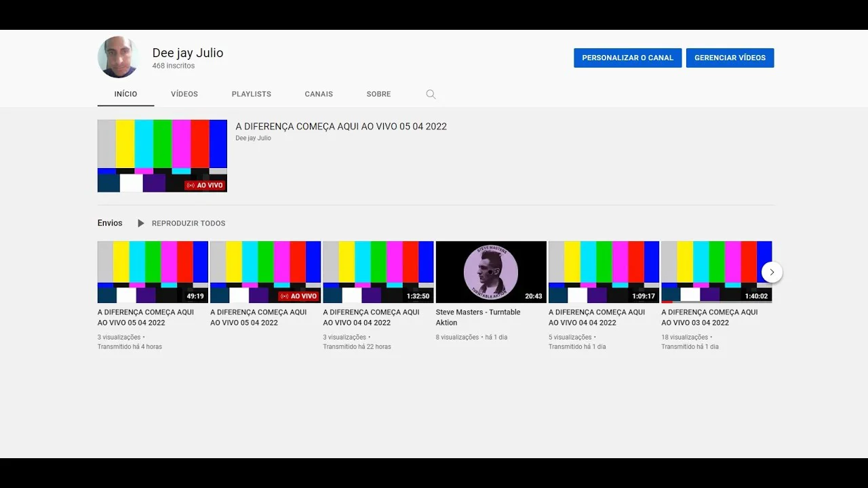Switch to the PLAYLISTS tab
Viewport: 868px width, 488px height.
tap(251, 94)
